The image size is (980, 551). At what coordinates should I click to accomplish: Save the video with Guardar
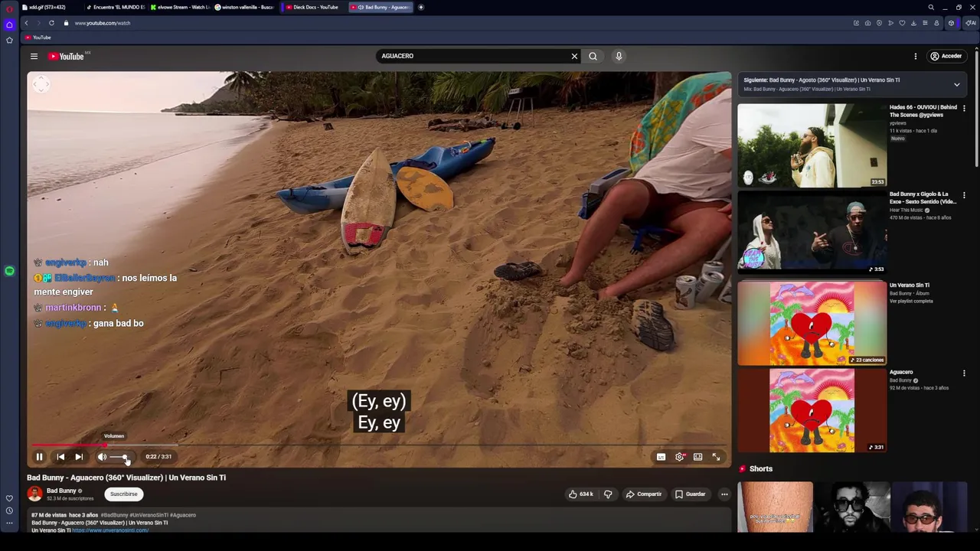691,494
